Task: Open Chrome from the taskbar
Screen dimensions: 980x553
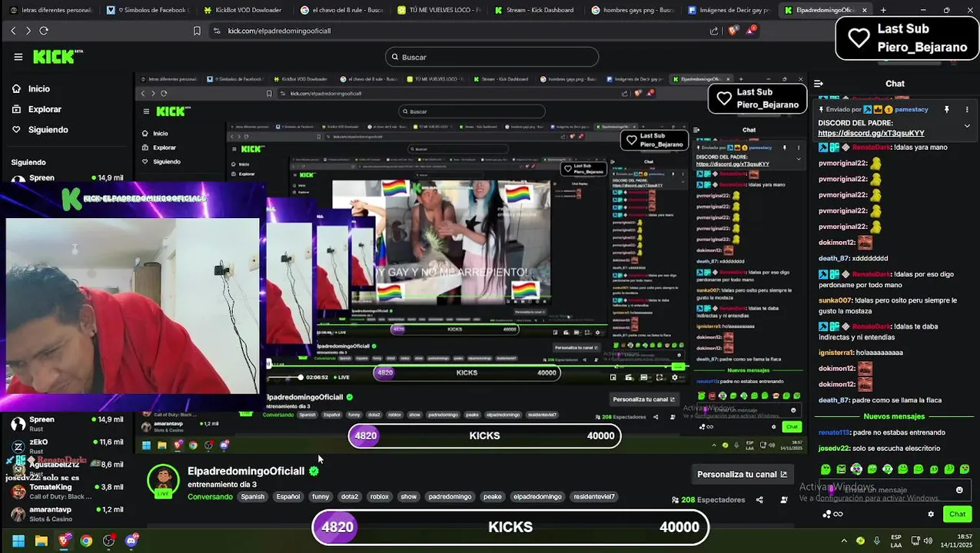Action: [86, 541]
